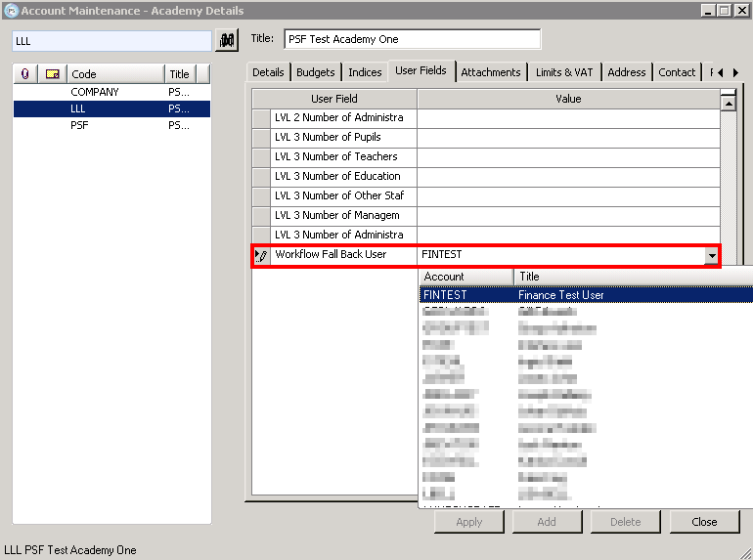753x560 pixels.
Task: Click the LLL account search field
Action: tap(111, 41)
